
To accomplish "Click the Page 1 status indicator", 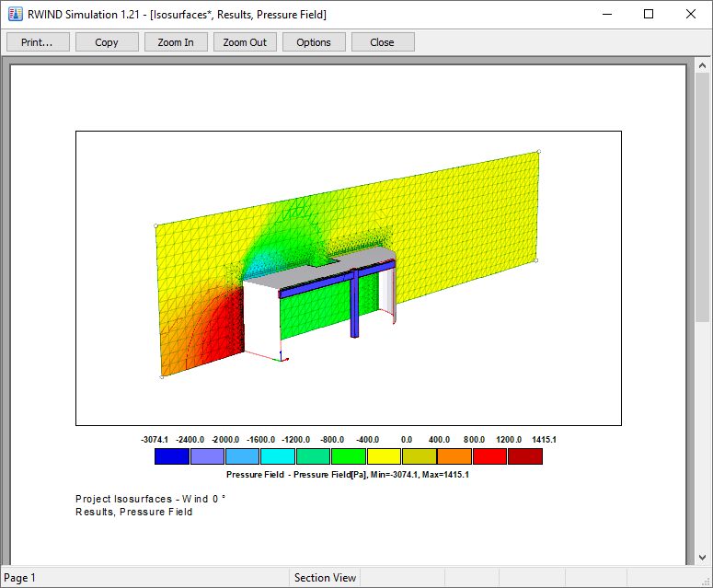I will [19, 578].
